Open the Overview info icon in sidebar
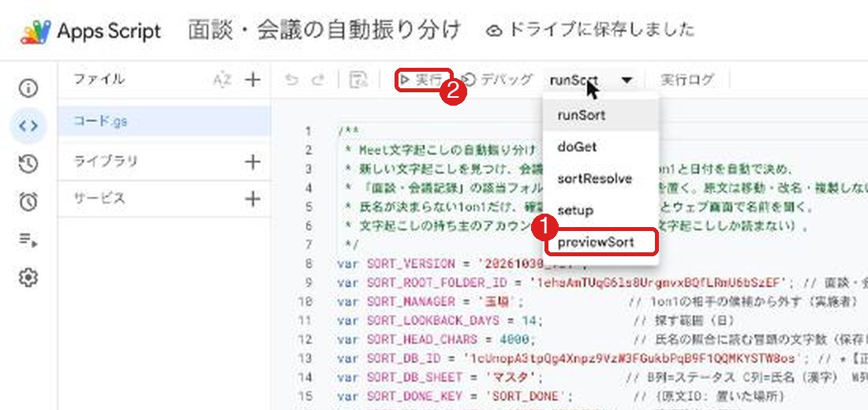 [28, 88]
